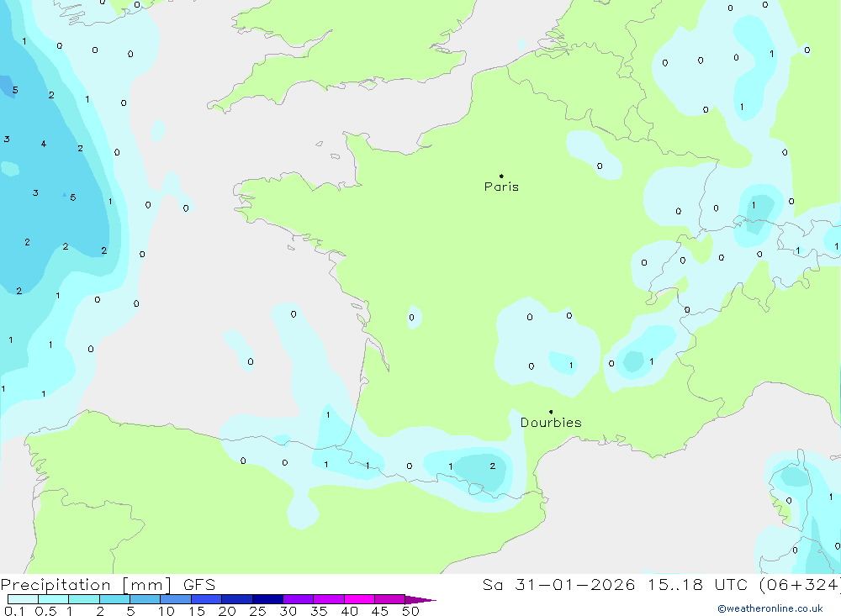This screenshot has width=841, height=616.
Task: Click the '35' legend scale label
Action: click(x=319, y=611)
